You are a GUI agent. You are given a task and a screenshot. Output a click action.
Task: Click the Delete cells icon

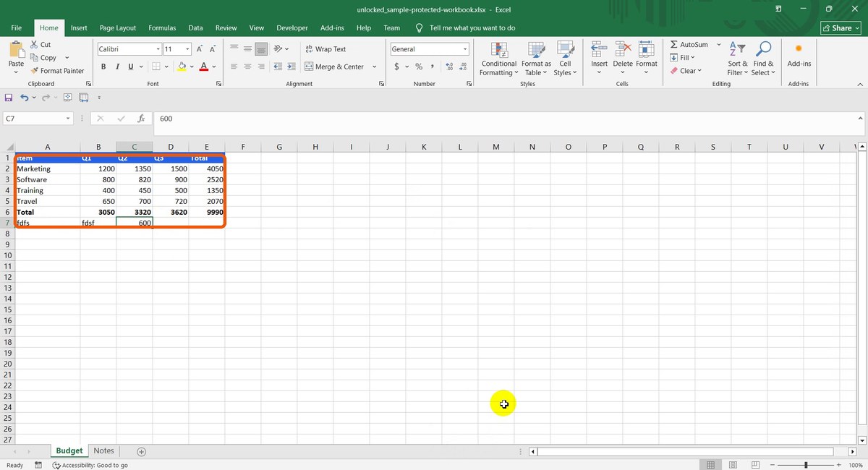coord(623,49)
